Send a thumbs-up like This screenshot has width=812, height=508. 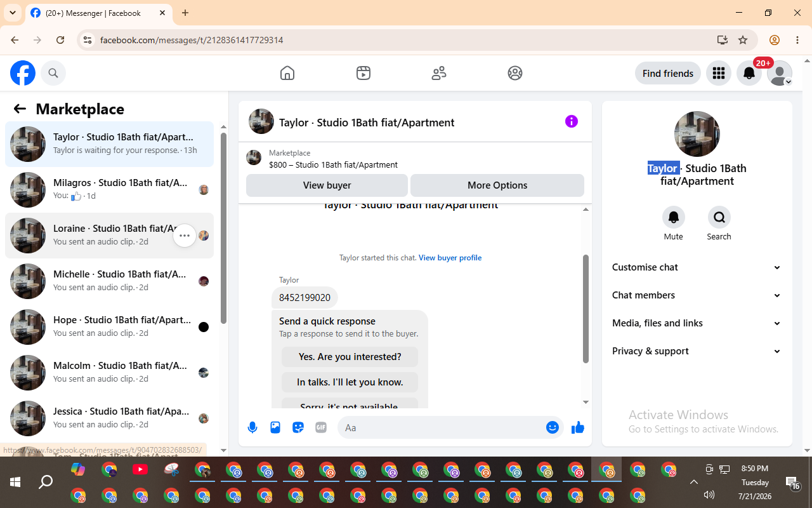(578, 427)
